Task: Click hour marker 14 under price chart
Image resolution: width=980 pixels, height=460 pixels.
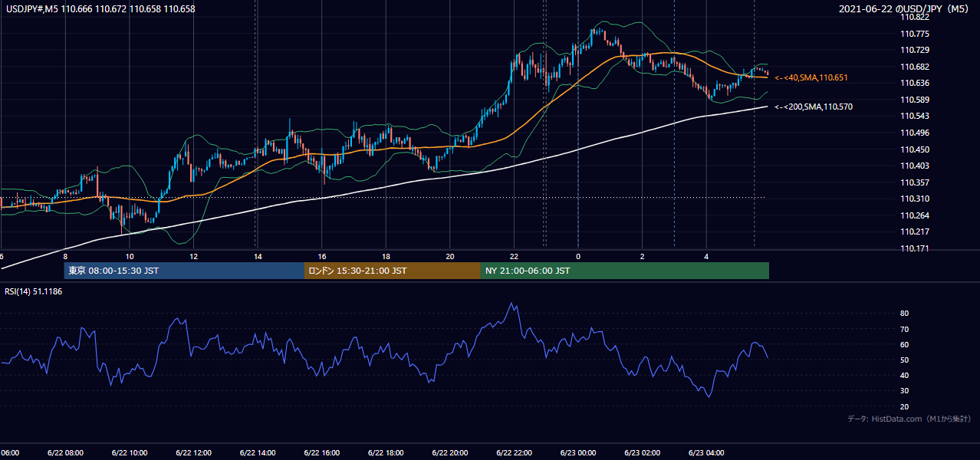Action: point(258,257)
